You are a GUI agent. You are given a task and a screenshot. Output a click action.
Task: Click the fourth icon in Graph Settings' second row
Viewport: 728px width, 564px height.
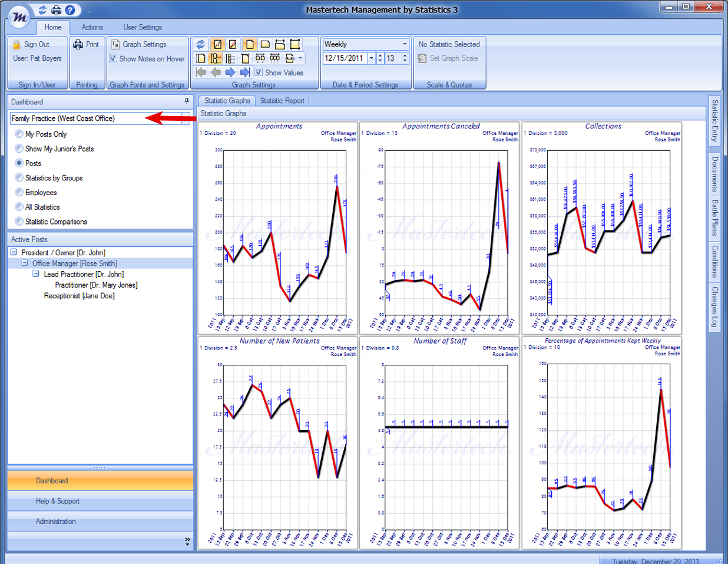pos(246,58)
